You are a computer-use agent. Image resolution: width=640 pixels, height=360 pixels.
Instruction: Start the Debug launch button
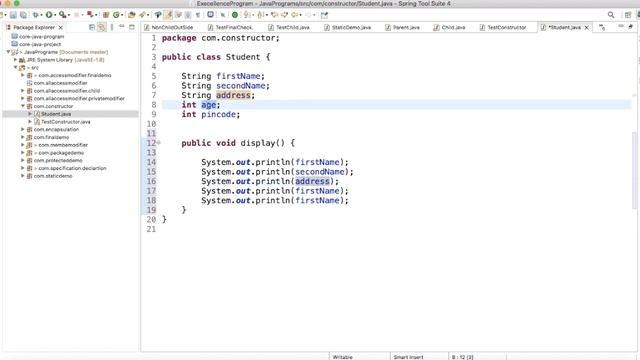36,15
